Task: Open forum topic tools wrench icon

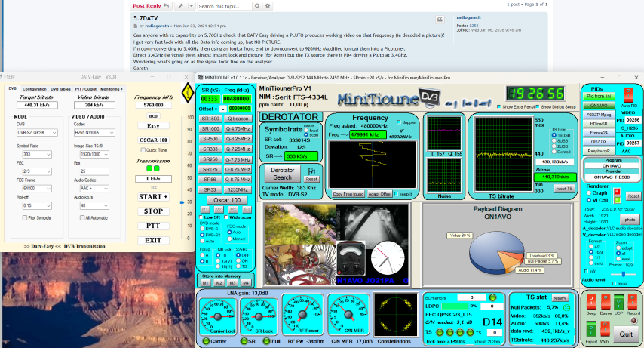Action: 181,6
